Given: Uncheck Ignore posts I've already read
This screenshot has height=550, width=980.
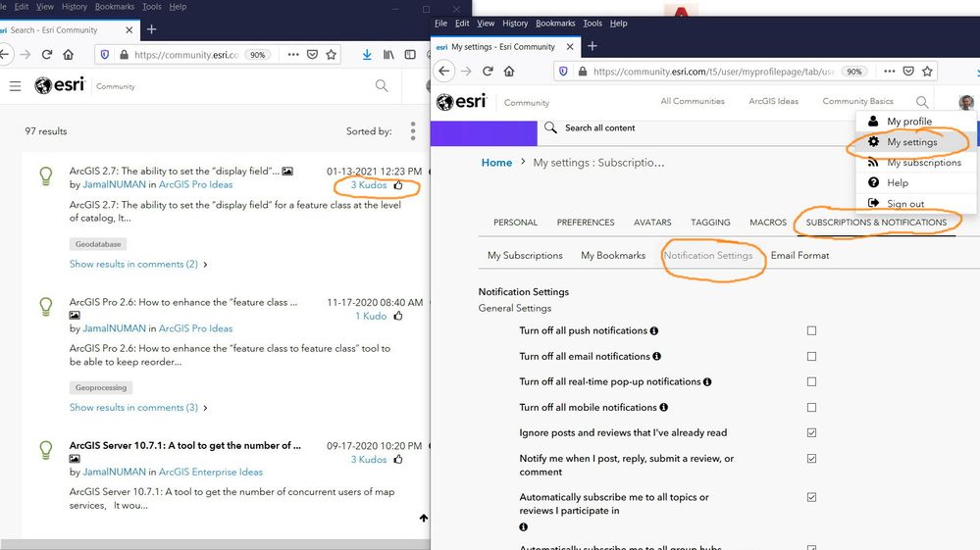Looking at the screenshot, I should pos(811,432).
